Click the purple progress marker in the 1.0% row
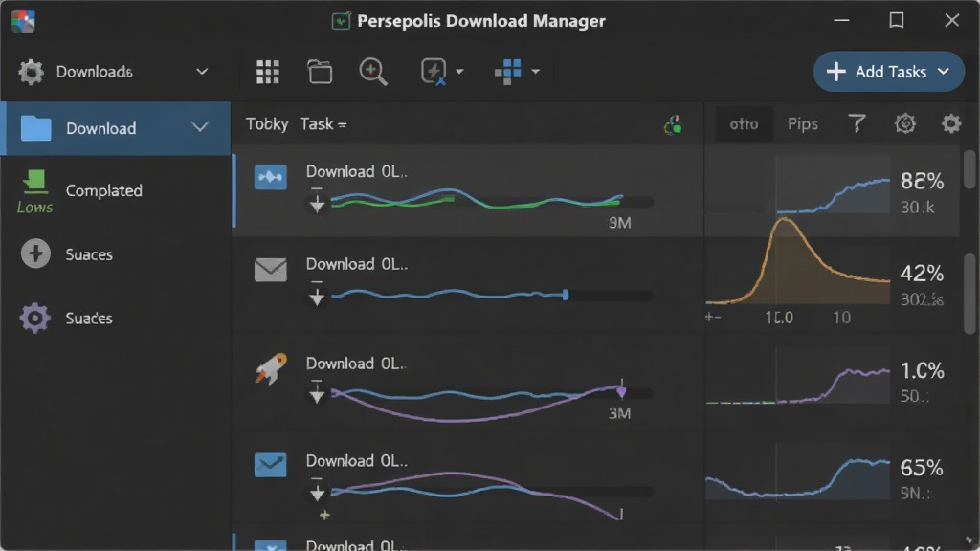 (621, 391)
